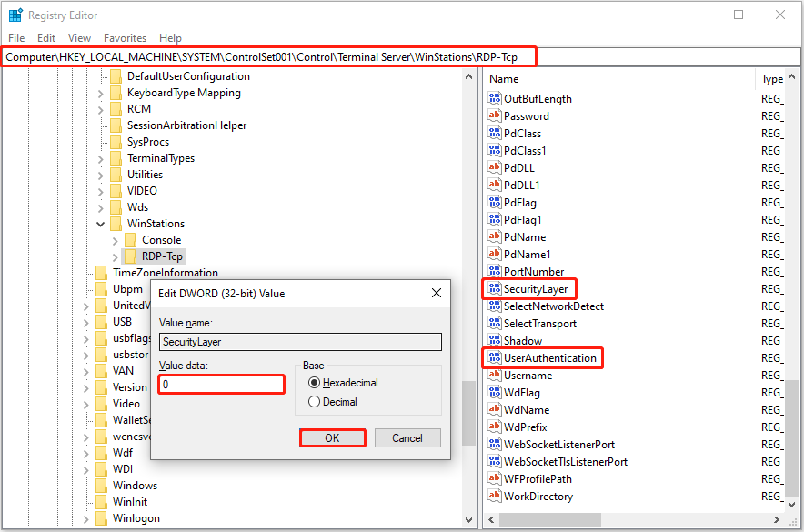The height and width of the screenshot is (532, 804).
Task: Click the SecurityLayer DWORD value icon
Action: coord(496,289)
